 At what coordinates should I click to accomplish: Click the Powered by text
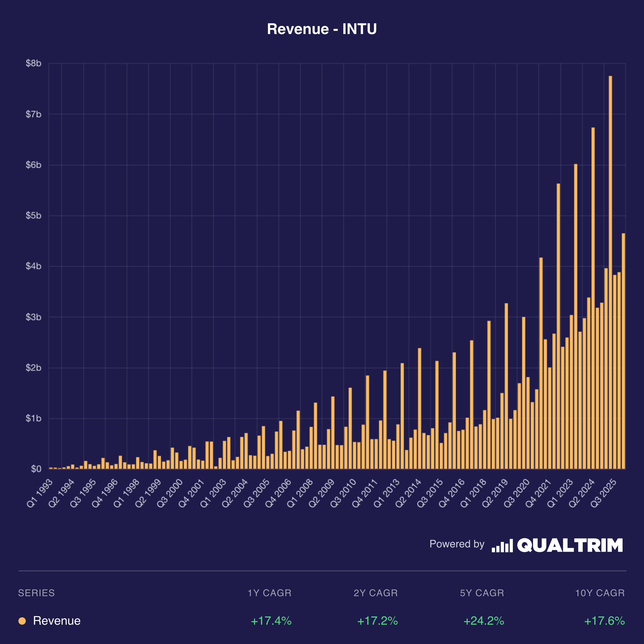[x=457, y=544]
